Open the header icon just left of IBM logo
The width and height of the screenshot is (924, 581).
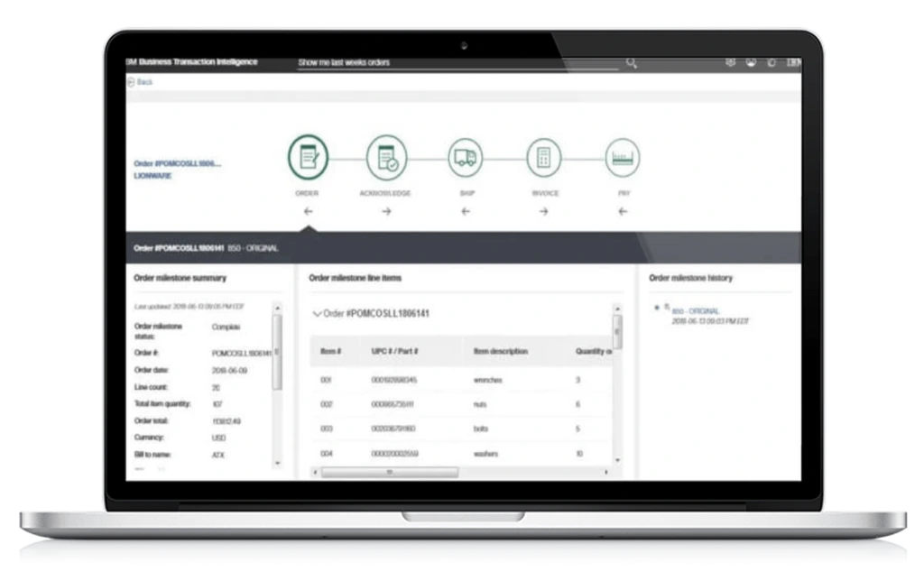click(x=772, y=62)
